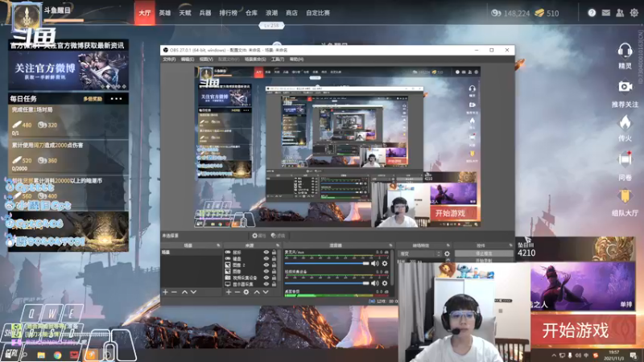Image resolution: width=644 pixels, height=362 pixels.
Task: Launch Chrome from the taskbar
Action: tap(57, 355)
